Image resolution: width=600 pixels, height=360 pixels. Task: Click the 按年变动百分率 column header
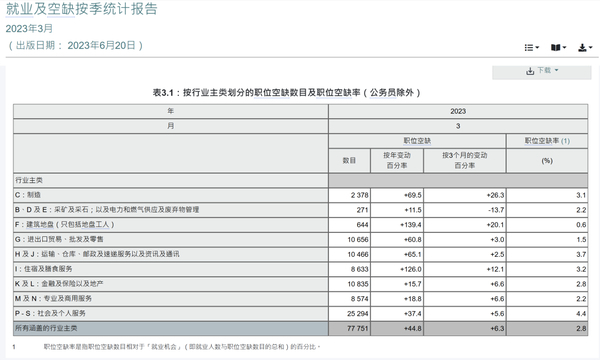(x=397, y=161)
